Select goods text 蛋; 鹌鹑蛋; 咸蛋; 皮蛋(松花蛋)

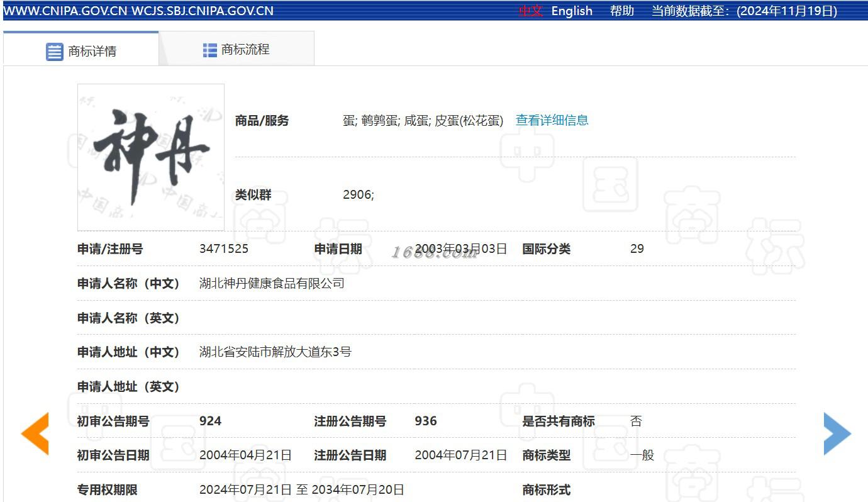(423, 121)
